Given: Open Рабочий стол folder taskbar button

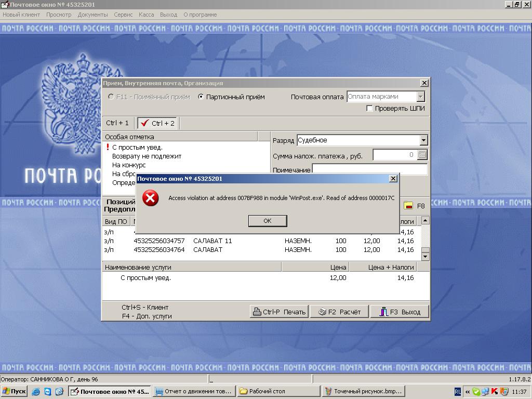Looking at the screenshot, I should [x=278, y=391].
